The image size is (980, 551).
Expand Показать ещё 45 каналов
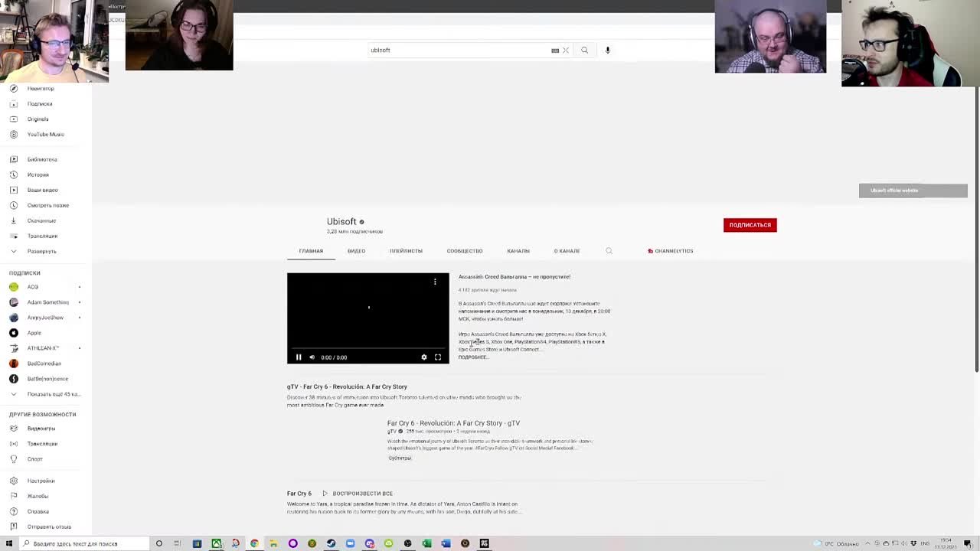tap(54, 394)
